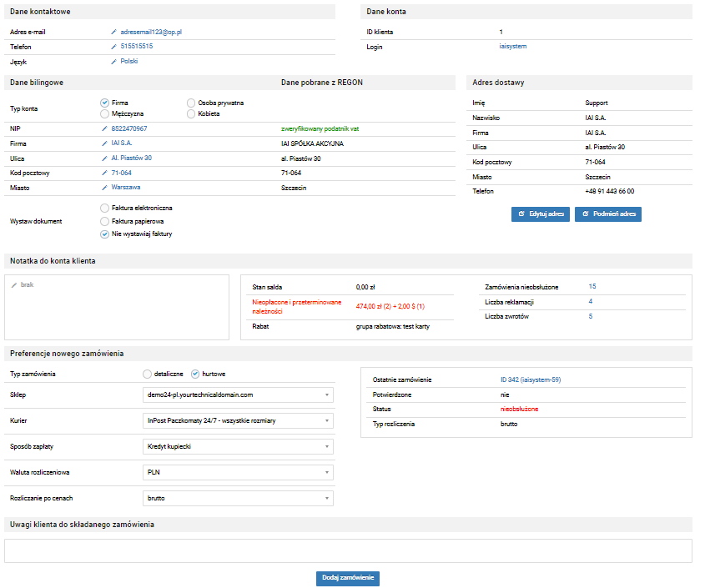Click pencil icon beside Miasto Warszawa
The image size is (705, 588).
(x=105, y=188)
